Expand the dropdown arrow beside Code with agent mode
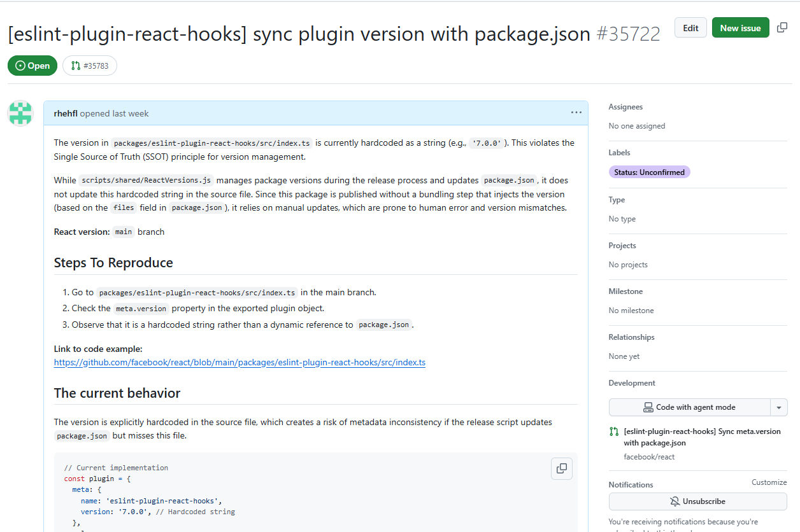 click(779, 407)
